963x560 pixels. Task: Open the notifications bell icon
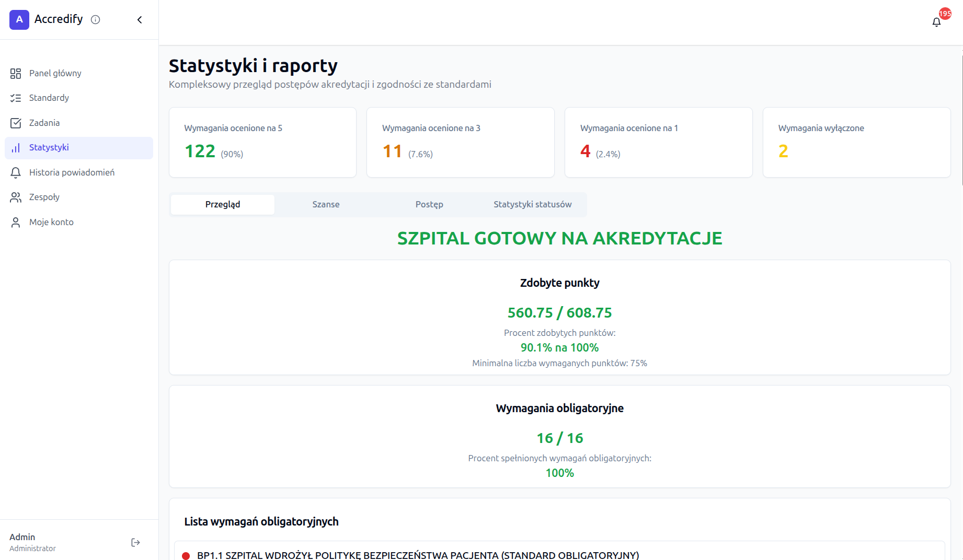tap(936, 22)
